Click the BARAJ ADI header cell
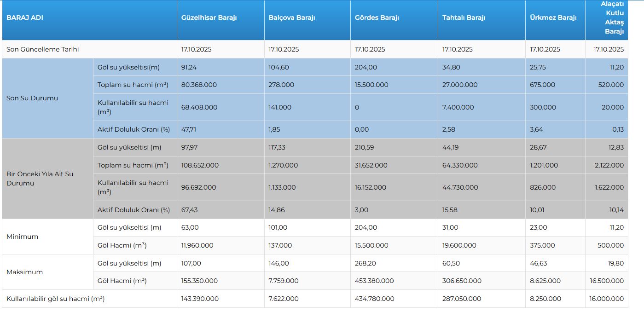This screenshot has width=644, height=312. coord(25,18)
